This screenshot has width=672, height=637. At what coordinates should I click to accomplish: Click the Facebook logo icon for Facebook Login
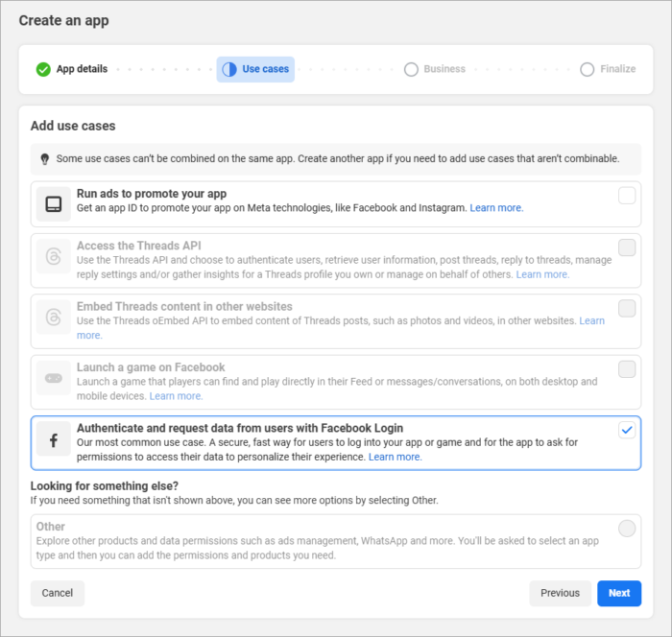(54, 438)
